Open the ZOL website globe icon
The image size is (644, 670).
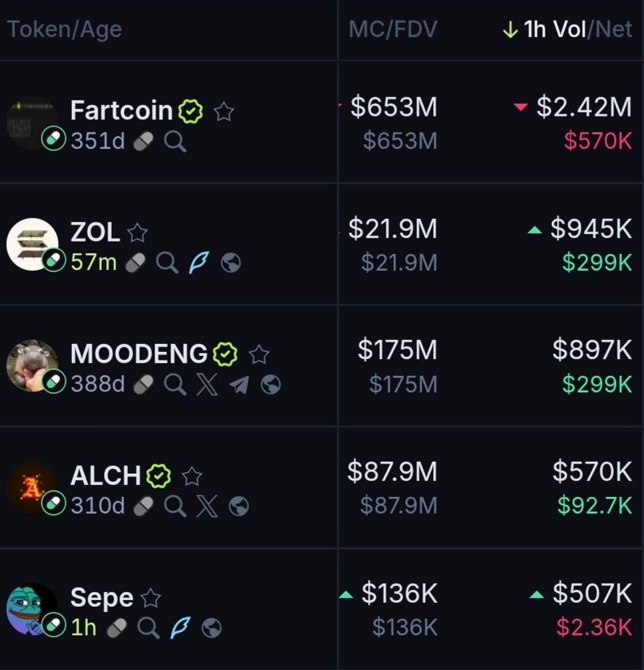[231, 263]
